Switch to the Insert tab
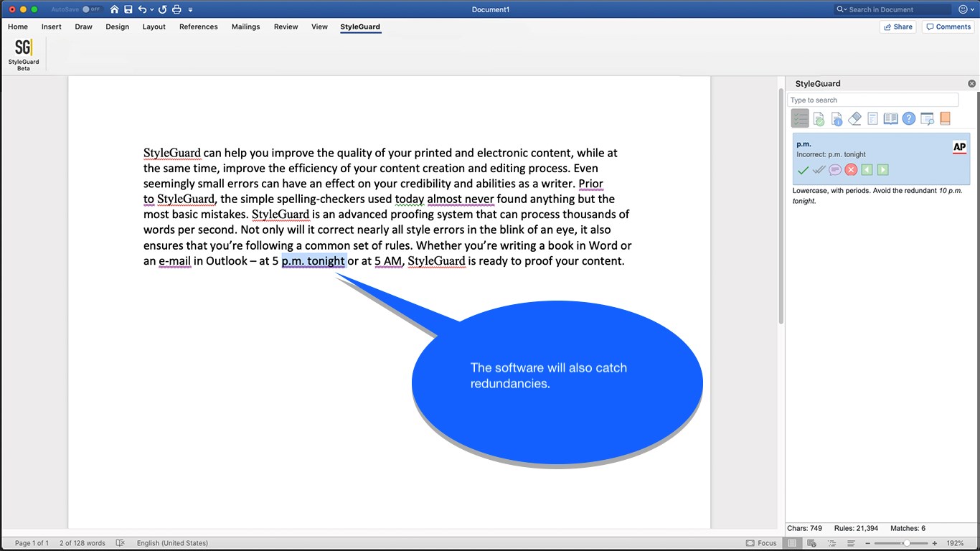 (x=52, y=27)
